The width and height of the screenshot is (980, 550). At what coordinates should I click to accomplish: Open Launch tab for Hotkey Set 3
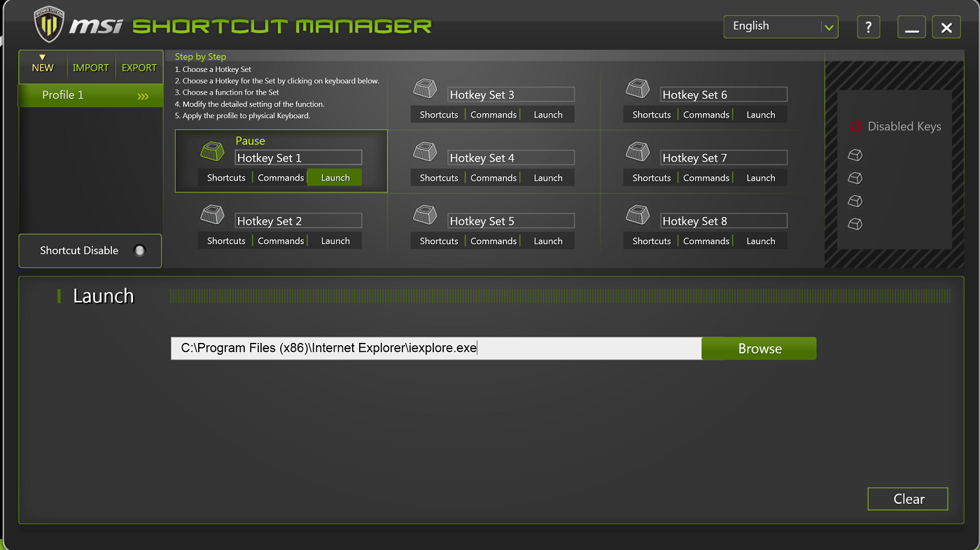548,115
